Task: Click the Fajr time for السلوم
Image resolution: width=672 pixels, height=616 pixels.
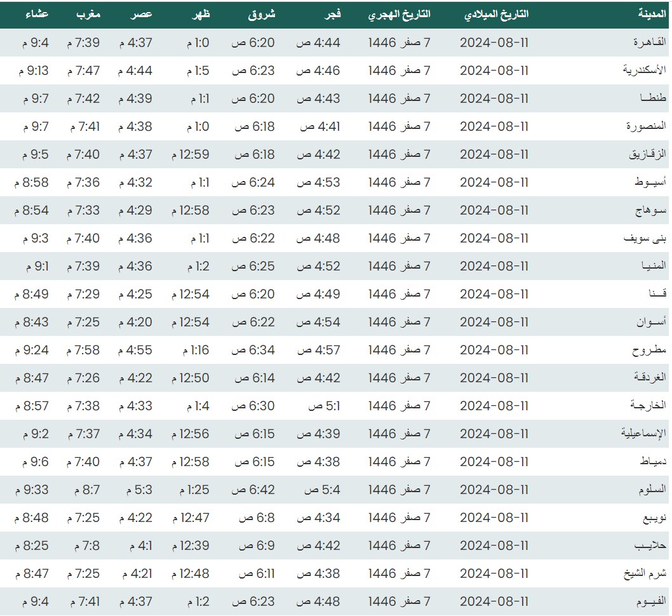Action: 322,490
